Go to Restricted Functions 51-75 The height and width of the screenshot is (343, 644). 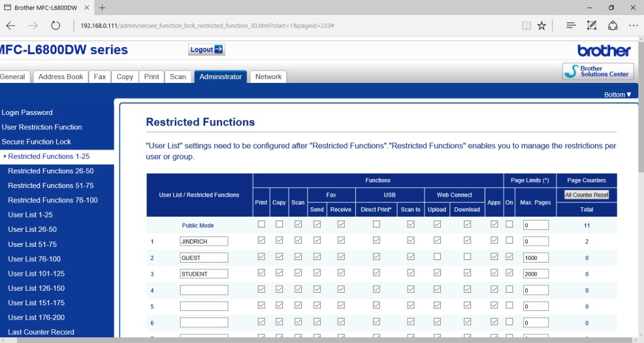[x=50, y=185]
